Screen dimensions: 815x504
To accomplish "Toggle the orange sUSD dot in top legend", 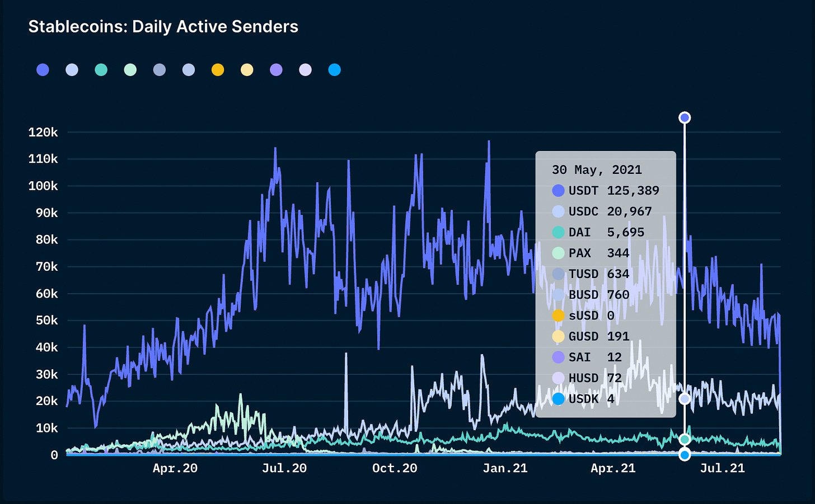I will tap(218, 70).
